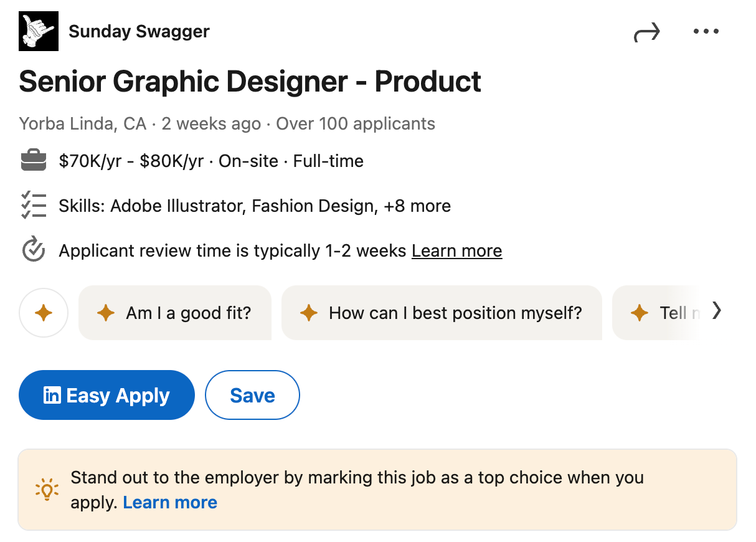Click the sparkle icon on 'Am I a good fit?'
The image size is (756, 542).
point(106,313)
